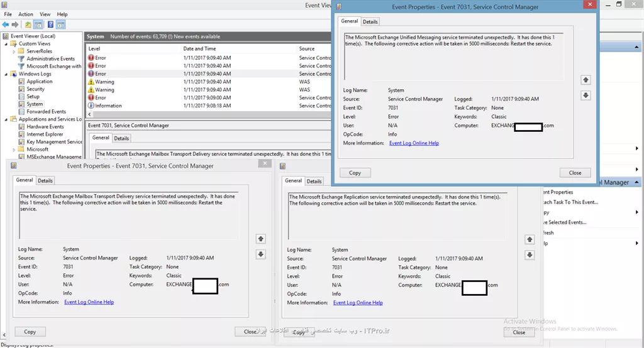Viewport: 644px width, 348px height.
Task: Click the blue Help question-mark toolbar icon
Action: pos(50,24)
